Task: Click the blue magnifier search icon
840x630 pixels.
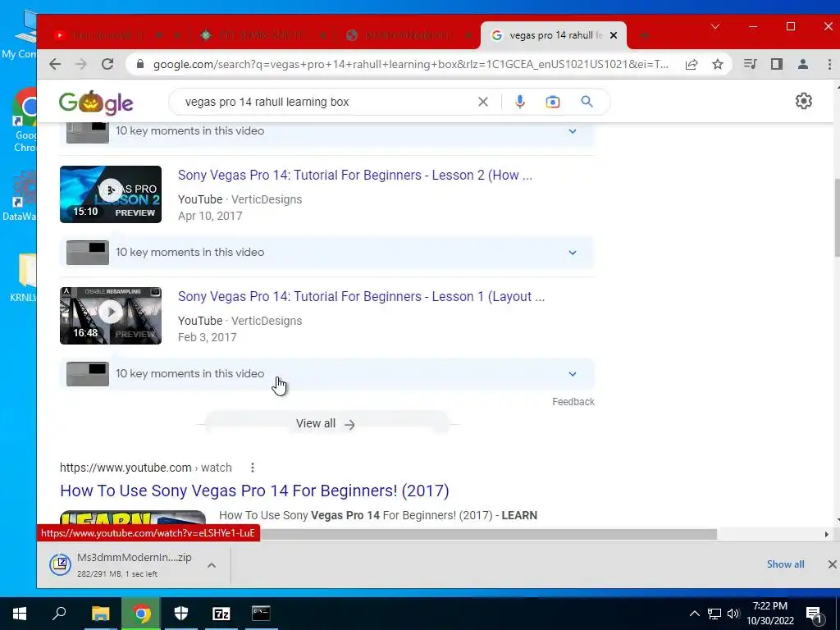Action: click(x=587, y=102)
